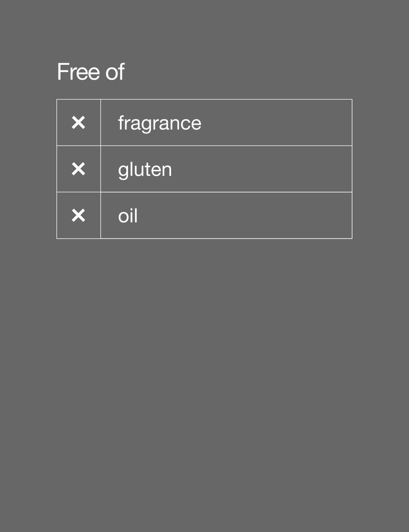Screen dimensions: 409x532
Task: Click the "Free of" heading
Action: click(x=91, y=72)
